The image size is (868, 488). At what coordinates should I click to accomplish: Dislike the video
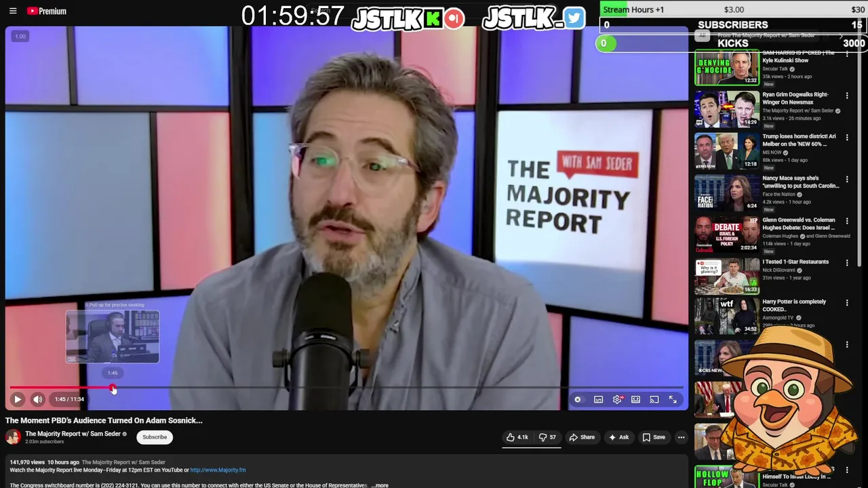(x=547, y=437)
